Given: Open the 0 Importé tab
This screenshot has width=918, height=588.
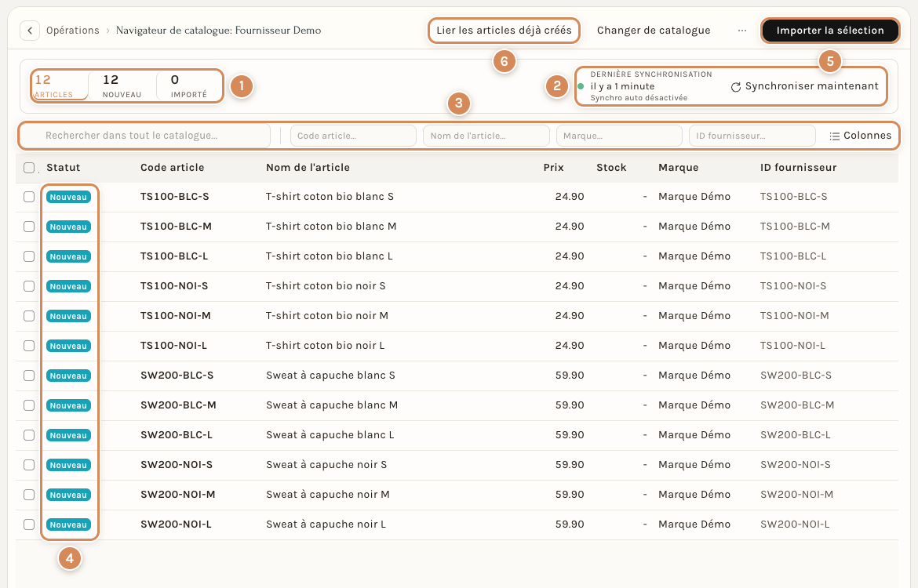Looking at the screenshot, I should point(189,86).
